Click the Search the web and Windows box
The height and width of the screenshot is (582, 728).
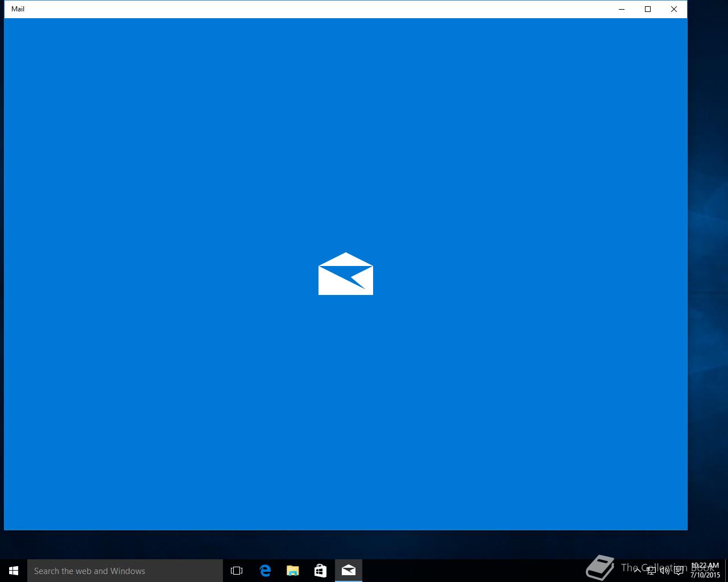tap(125, 571)
